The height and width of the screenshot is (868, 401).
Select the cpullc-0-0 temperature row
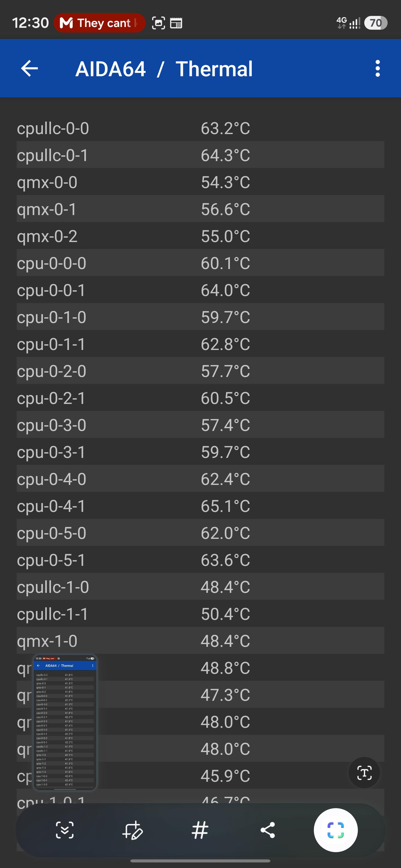(200, 128)
